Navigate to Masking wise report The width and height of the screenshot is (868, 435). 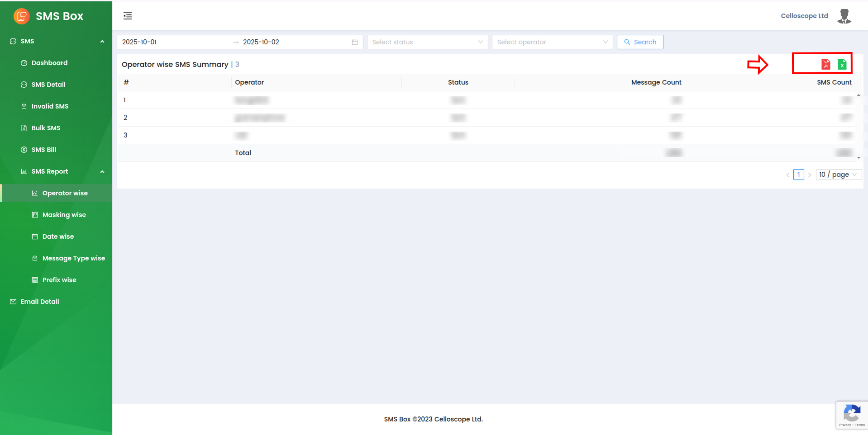[x=64, y=215]
